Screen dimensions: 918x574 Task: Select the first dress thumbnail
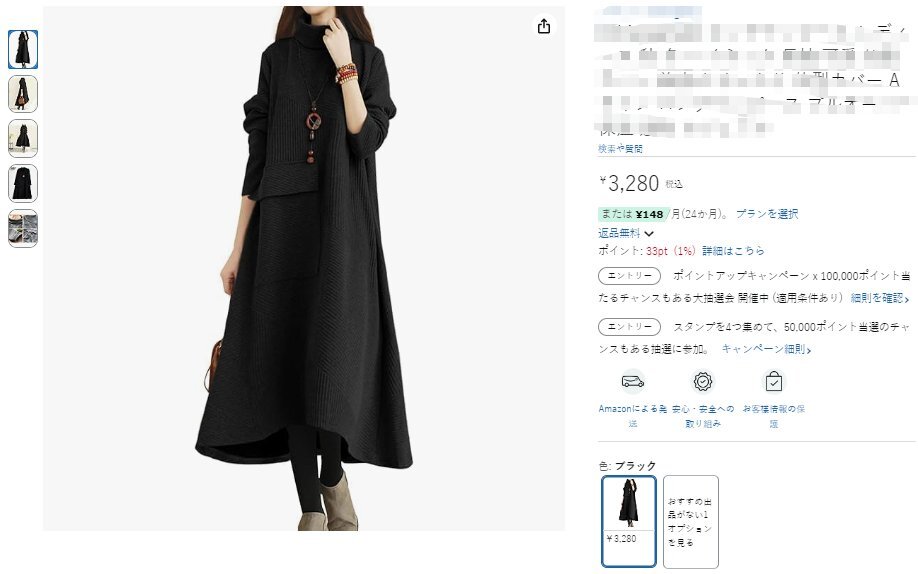(x=23, y=50)
